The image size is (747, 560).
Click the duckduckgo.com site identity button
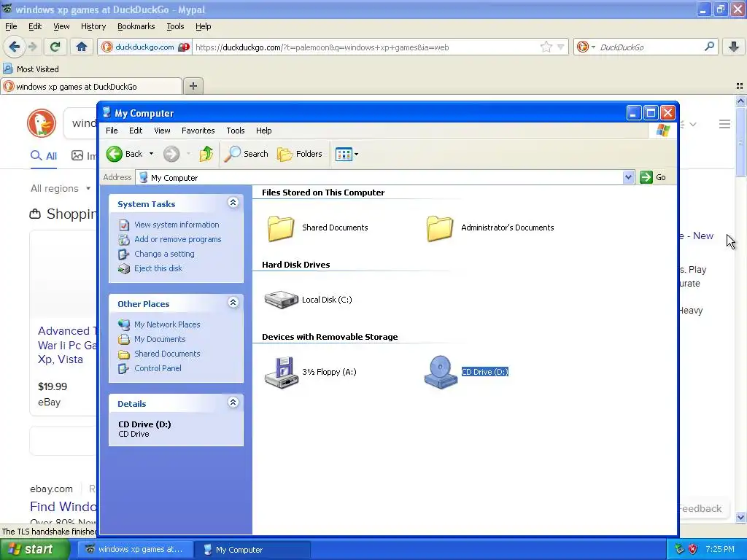(x=145, y=47)
